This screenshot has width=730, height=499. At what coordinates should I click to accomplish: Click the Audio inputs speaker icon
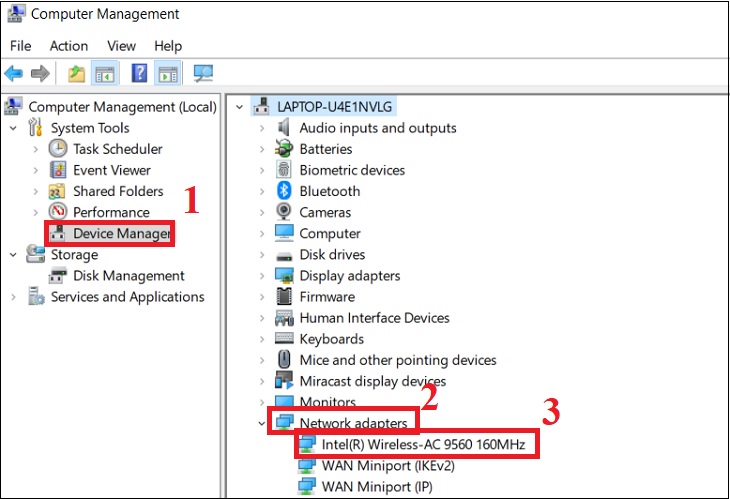point(284,128)
